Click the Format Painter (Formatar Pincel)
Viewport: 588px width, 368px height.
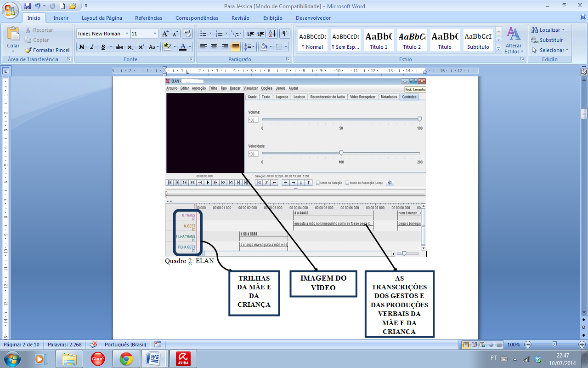(47, 50)
